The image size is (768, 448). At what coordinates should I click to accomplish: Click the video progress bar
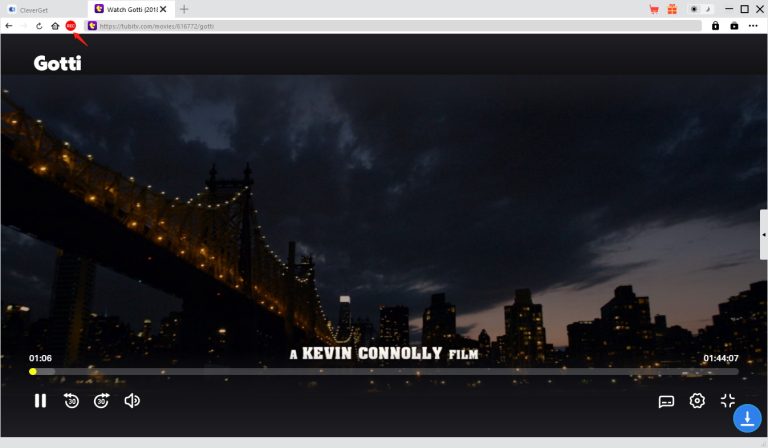click(385, 371)
